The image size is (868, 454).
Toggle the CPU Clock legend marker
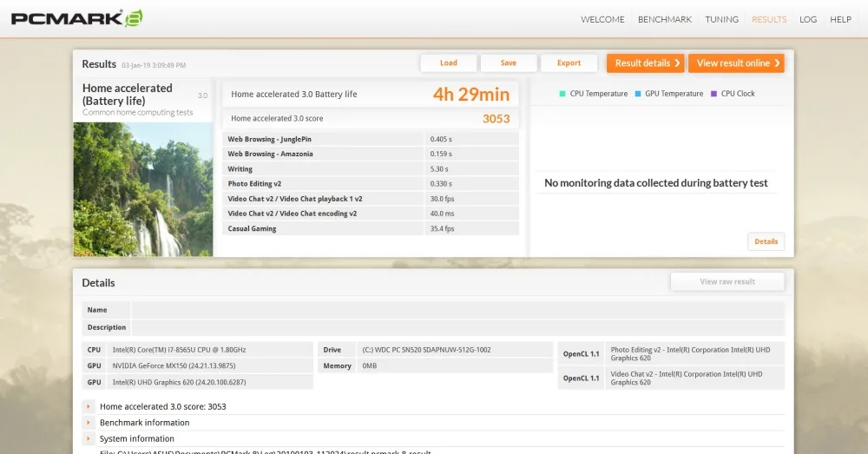pos(713,94)
